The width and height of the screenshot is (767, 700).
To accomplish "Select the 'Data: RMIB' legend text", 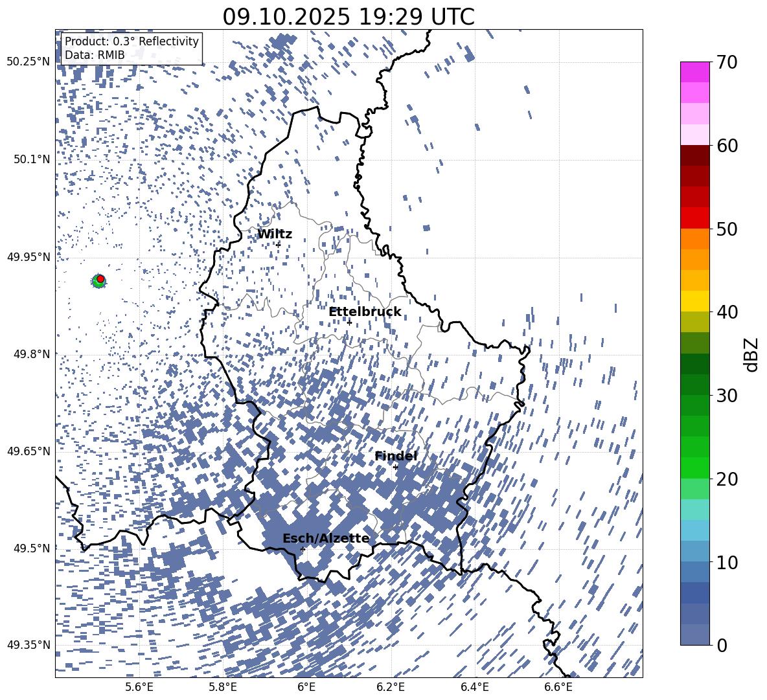I will (x=95, y=55).
